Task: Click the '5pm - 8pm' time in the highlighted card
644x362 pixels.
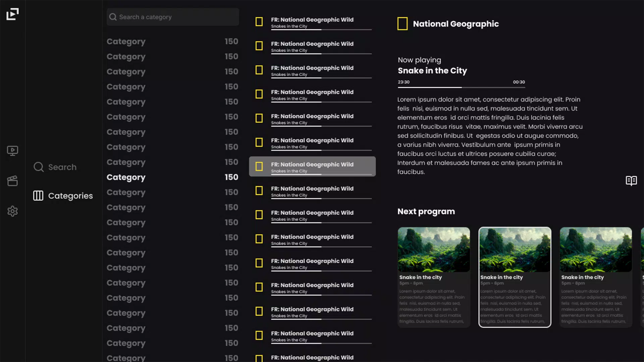Action: tap(492, 283)
